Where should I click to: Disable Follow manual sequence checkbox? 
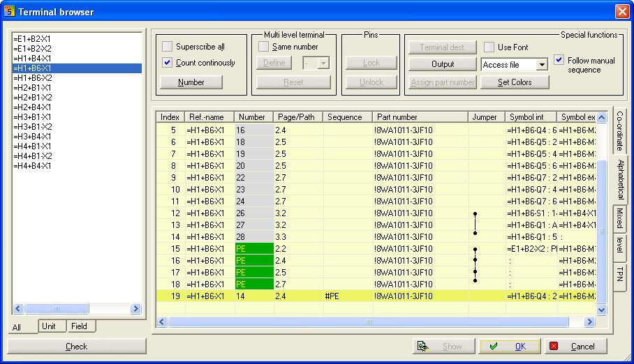pyautogui.click(x=559, y=60)
